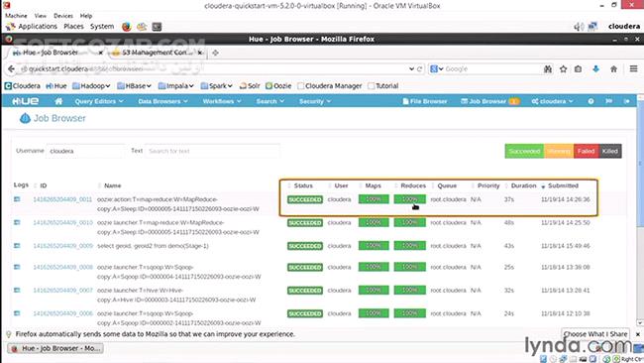This screenshot has width=644, height=363.
Task: Open logs icon for job 1416265204409_0007
Action: pyautogui.click(x=17, y=291)
